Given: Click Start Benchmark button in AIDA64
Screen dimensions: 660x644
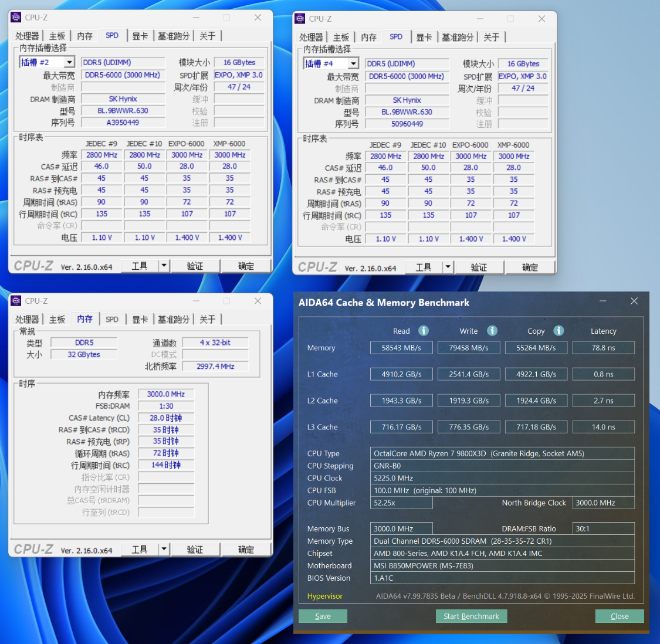Looking at the screenshot, I should click(472, 616).
